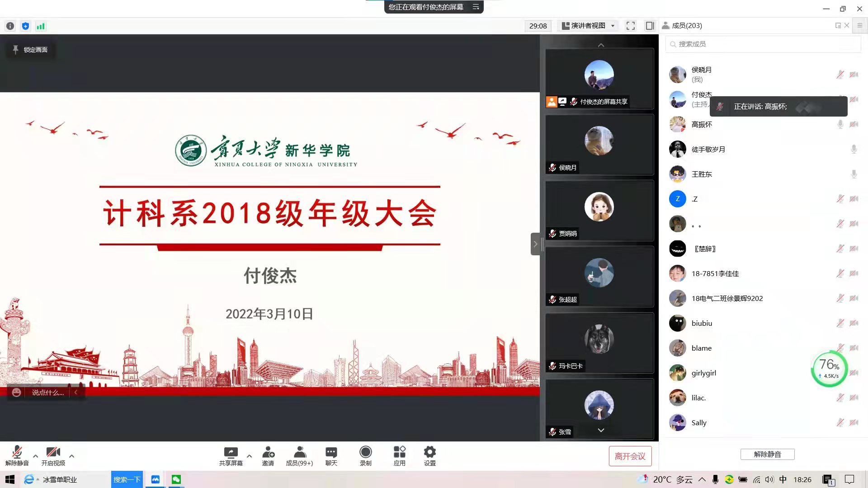Toggle .Z muted microphone icon
The width and height of the screenshot is (868, 488).
pyautogui.click(x=840, y=199)
